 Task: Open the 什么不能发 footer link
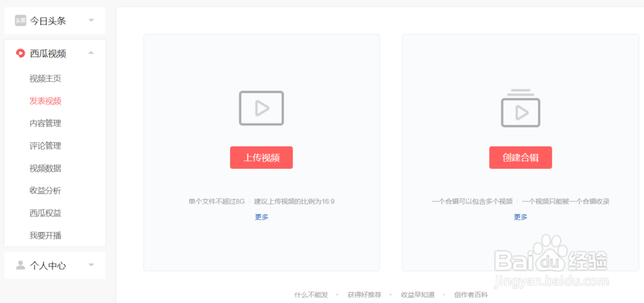point(311,295)
